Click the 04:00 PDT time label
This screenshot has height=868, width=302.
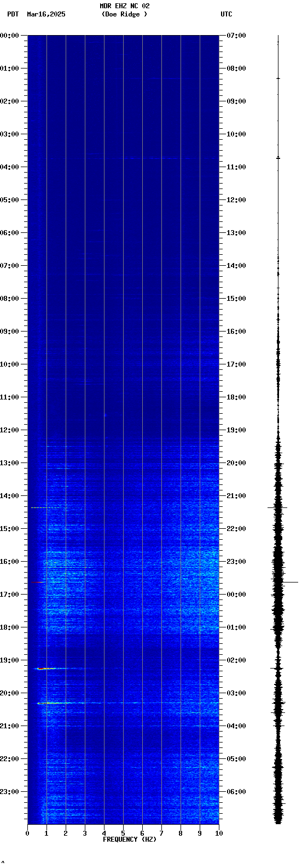(9, 167)
